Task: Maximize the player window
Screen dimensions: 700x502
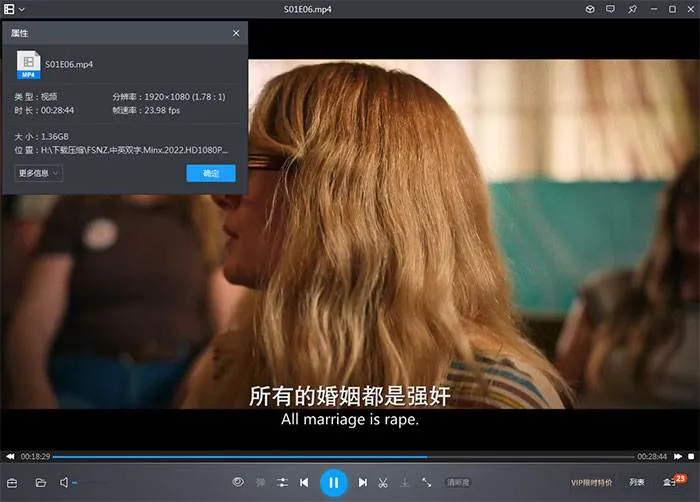Action: coord(672,9)
